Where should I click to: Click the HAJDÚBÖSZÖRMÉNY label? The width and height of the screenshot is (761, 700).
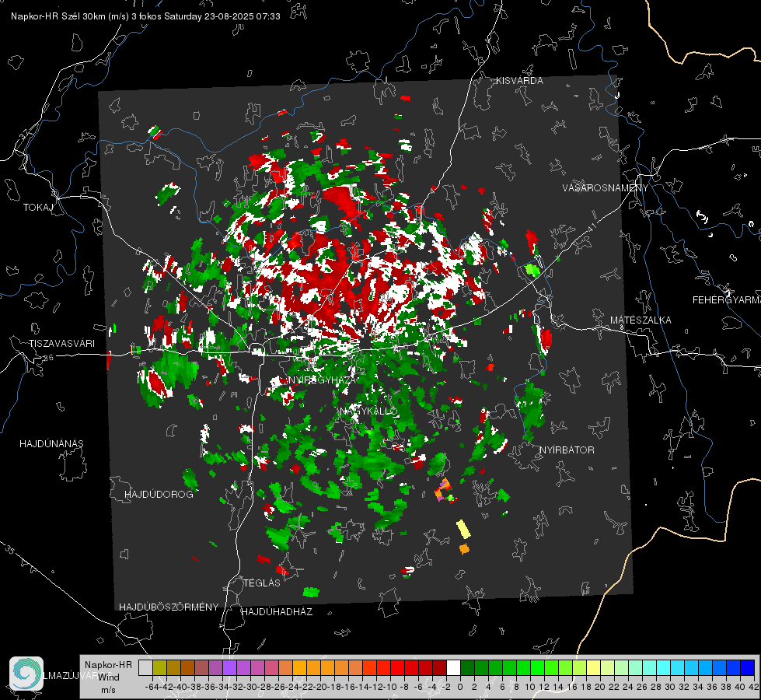click(169, 607)
